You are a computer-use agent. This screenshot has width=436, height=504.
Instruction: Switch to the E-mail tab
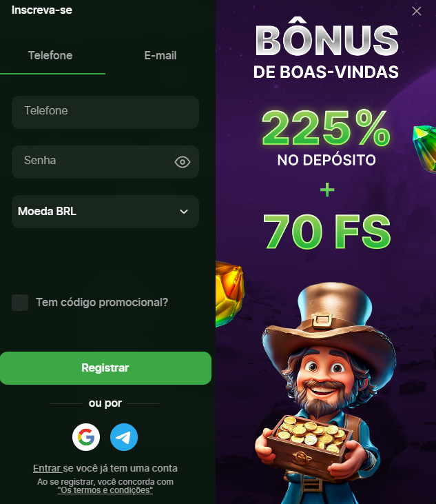[160, 56]
